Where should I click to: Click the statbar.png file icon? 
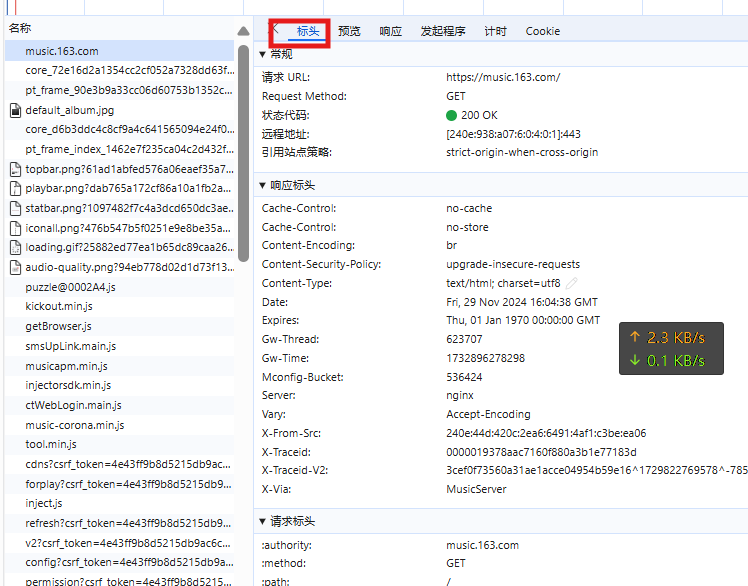tap(15, 208)
